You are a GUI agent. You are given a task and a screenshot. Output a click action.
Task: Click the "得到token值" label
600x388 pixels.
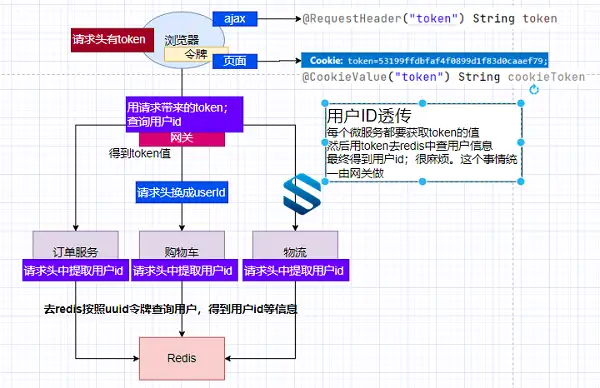(x=140, y=154)
